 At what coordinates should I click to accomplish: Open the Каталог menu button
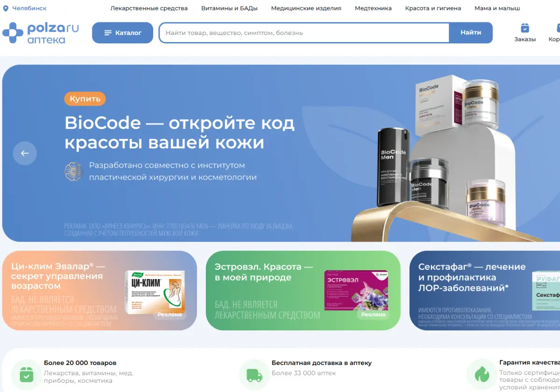(x=122, y=33)
